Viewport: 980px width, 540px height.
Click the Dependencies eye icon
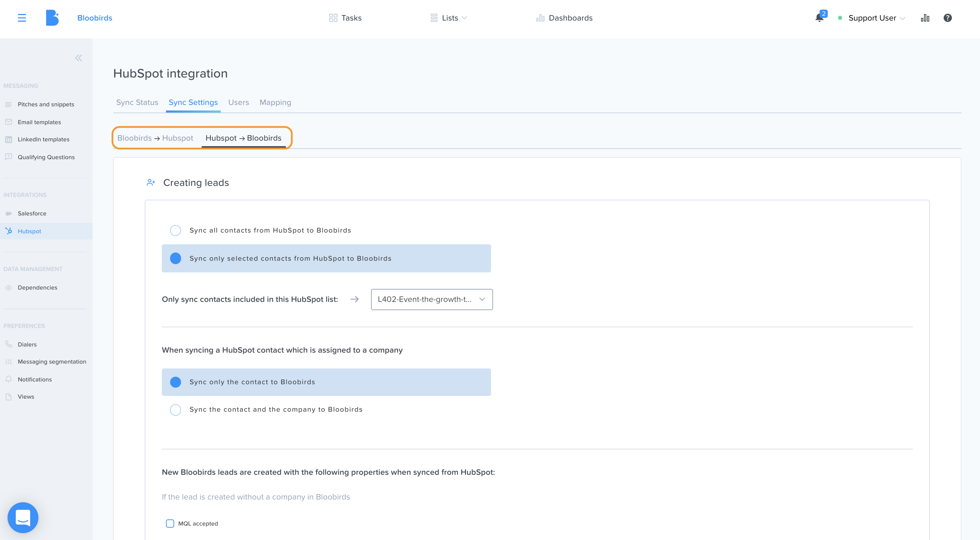[8, 288]
